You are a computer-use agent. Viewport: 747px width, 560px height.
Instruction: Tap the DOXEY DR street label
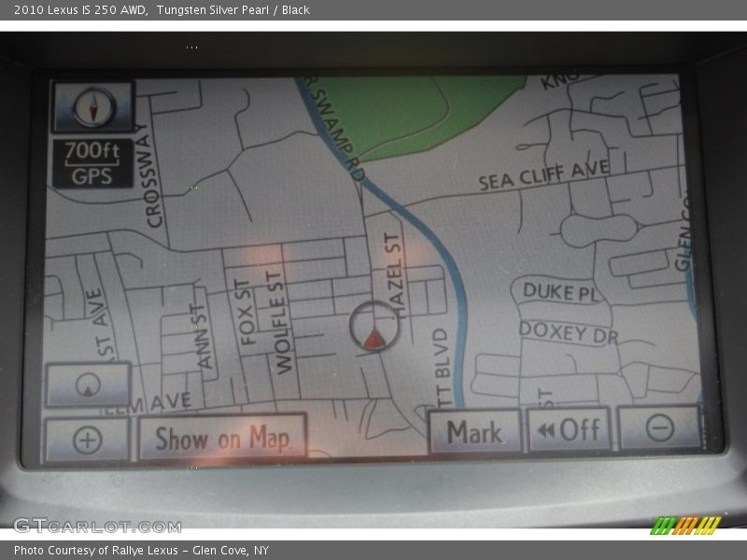(568, 332)
